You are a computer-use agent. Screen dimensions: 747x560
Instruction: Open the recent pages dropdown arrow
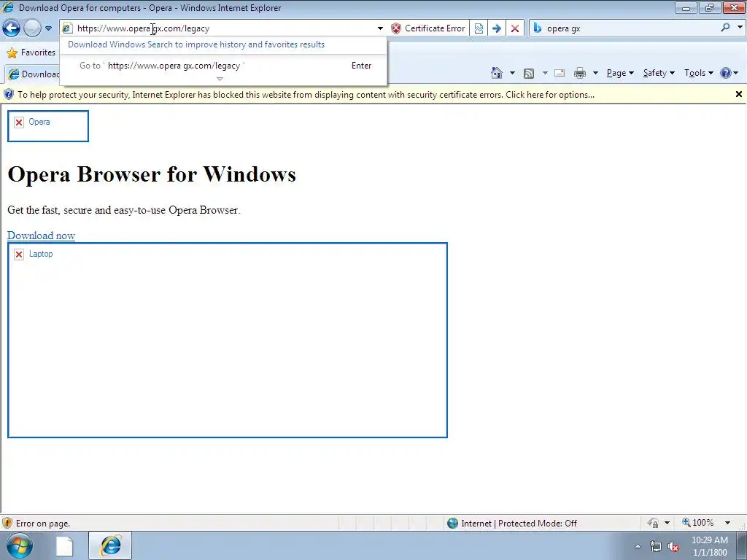(48, 28)
